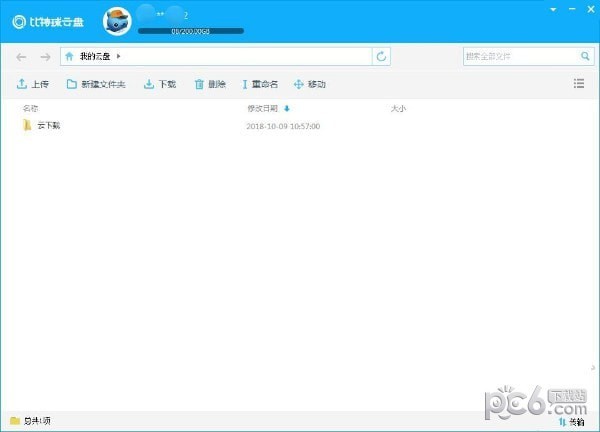600x432 pixels.
Task: Go back with the left arrow
Action: click(22, 57)
